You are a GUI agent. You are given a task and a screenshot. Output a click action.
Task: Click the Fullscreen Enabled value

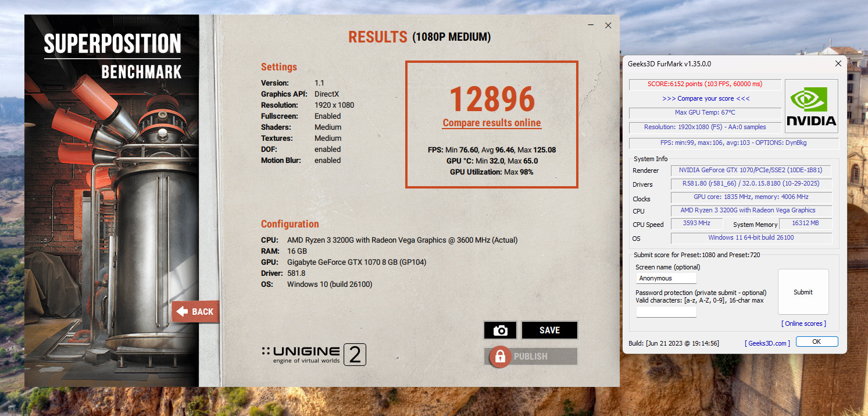click(328, 116)
